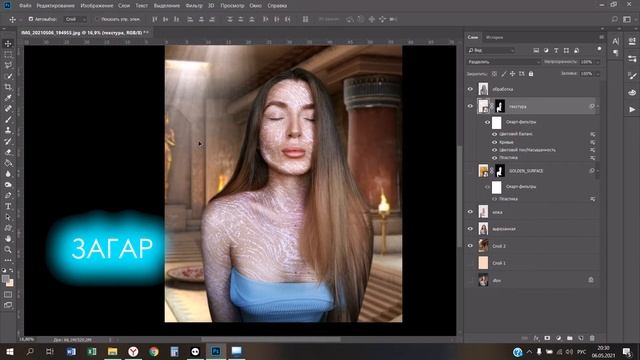Viewport: 640px width, 360px height.
Task: Click the background color swatch
Action: coord(10,283)
